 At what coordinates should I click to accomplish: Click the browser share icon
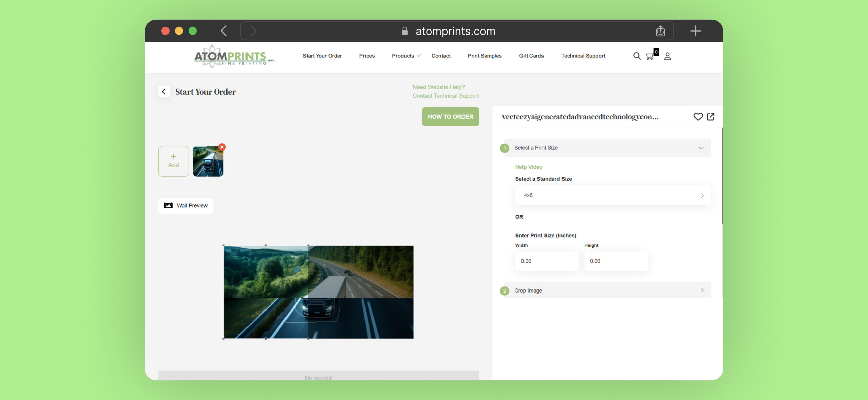[x=660, y=31]
